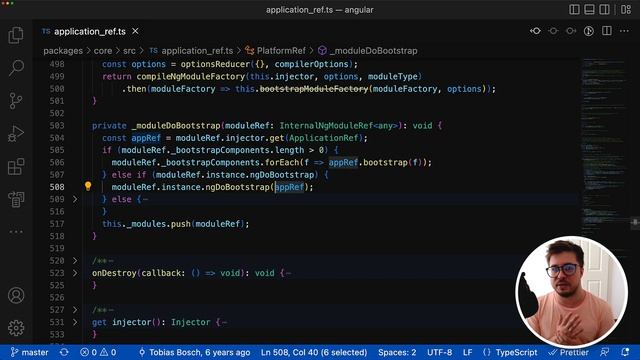Toggle secondary side bar layout icon
This screenshot has width=640, height=360.
click(x=604, y=9)
